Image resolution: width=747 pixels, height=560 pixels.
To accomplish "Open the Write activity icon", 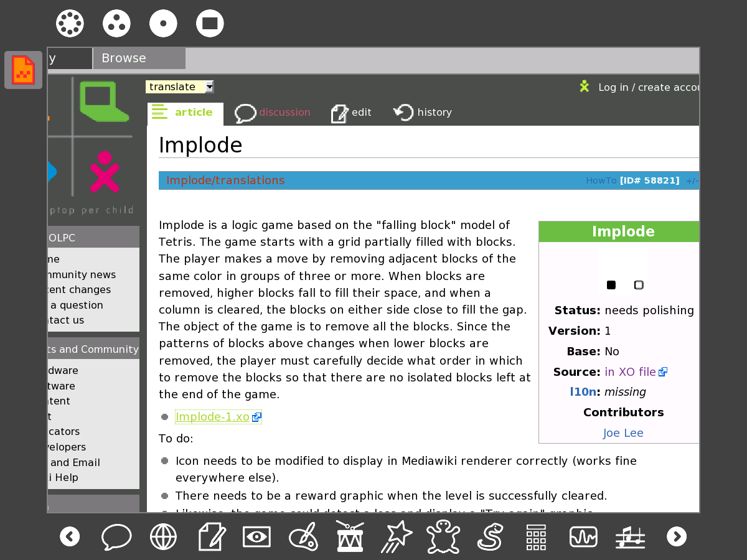I will click(212, 536).
